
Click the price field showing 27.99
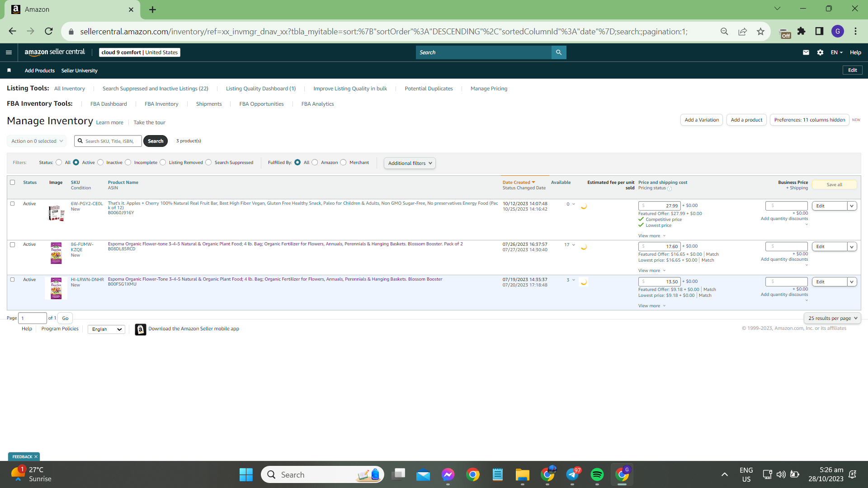point(660,206)
